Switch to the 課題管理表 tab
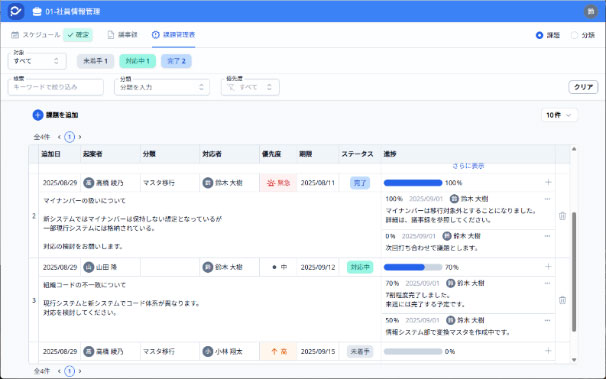The width and height of the screenshot is (606, 379). click(174, 35)
